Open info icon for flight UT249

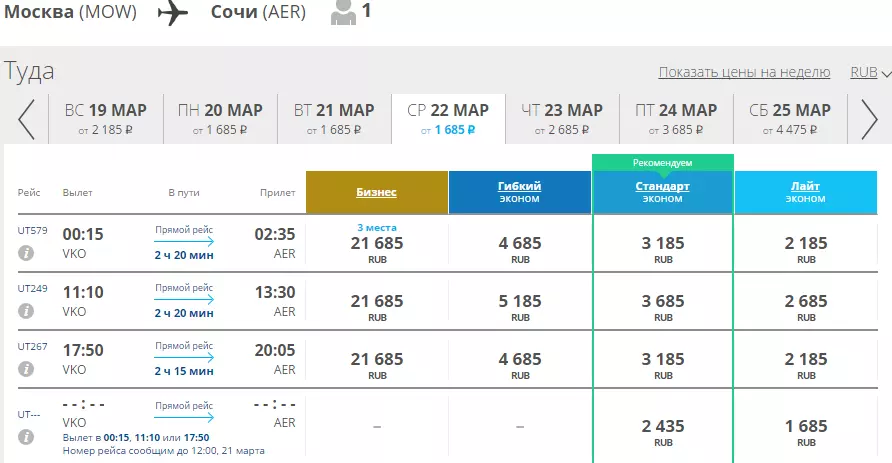point(26,311)
